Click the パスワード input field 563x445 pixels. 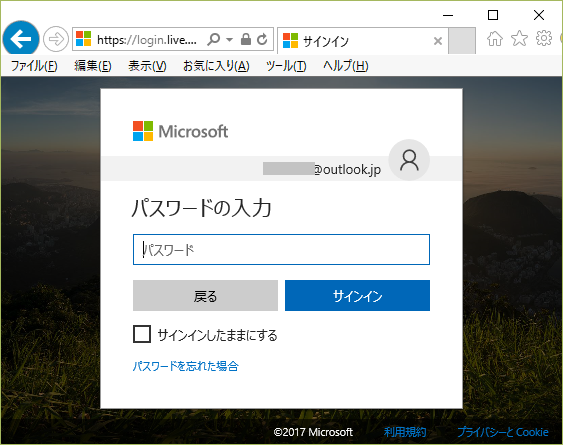(281, 250)
